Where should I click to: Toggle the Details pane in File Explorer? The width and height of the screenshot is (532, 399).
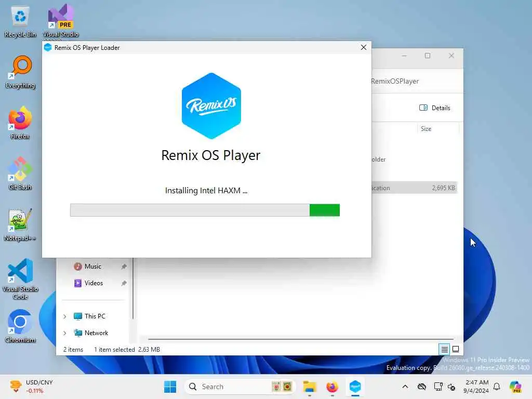435,108
